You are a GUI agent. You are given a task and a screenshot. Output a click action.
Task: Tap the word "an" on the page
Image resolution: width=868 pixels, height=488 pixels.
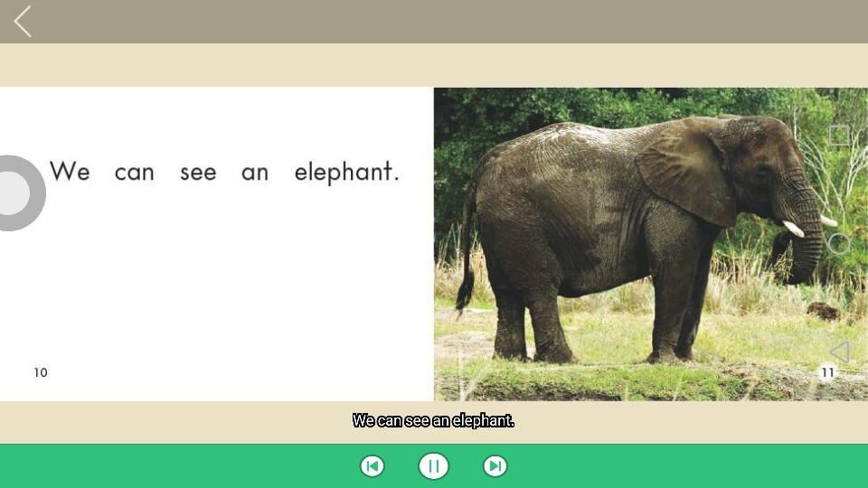[255, 174]
